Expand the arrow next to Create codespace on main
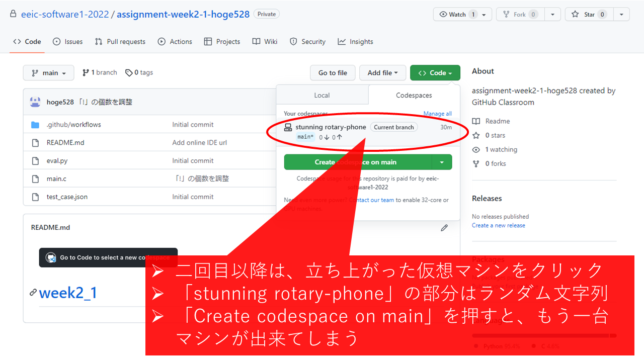Image resolution: width=644 pixels, height=362 pixels. coord(442,162)
